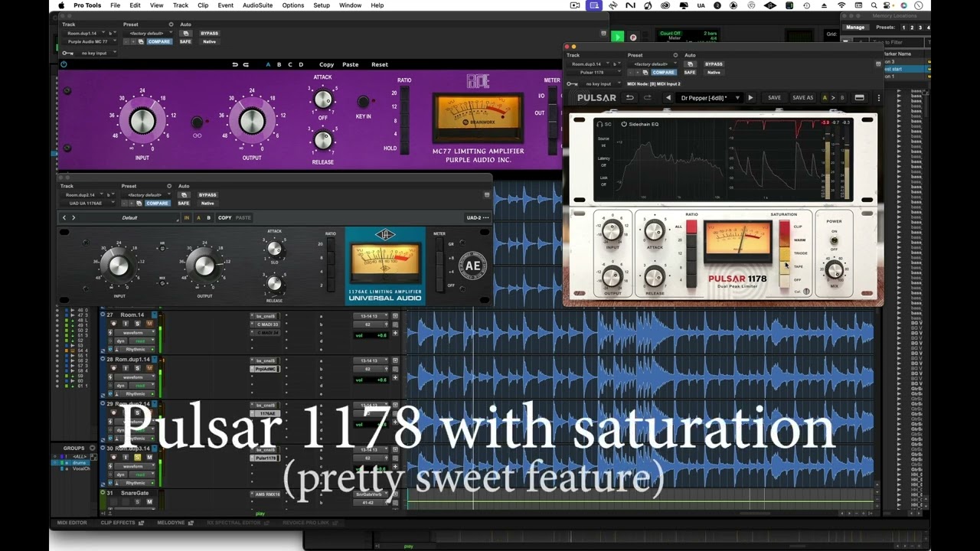Toggle the IN button on UAD 1176AE
The width and height of the screenshot is (980, 551).
click(186, 217)
